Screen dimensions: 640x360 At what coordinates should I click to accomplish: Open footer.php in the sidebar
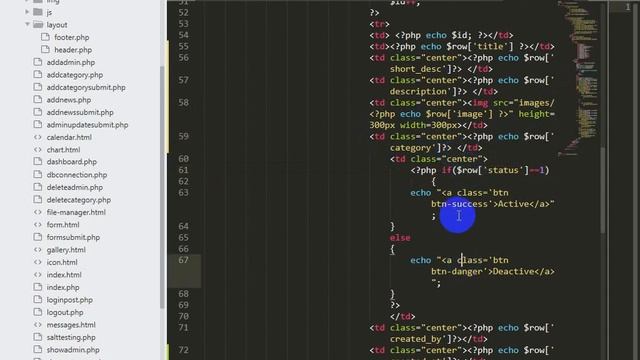coord(71,38)
